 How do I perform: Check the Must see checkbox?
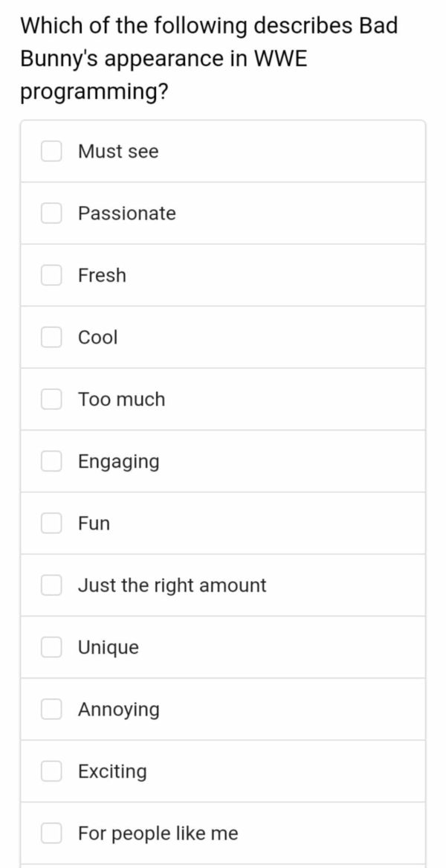(x=51, y=151)
